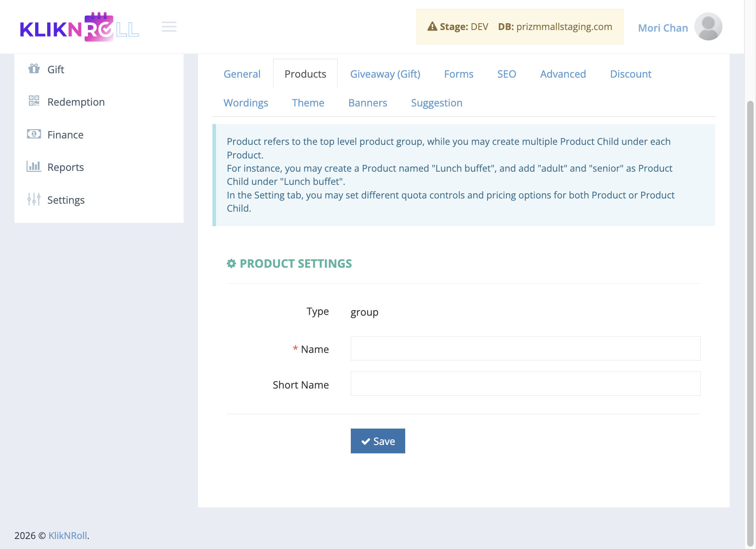The height and width of the screenshot is (549, 756).
Task: Click the 'Type' field label
Action: point(318,311)
